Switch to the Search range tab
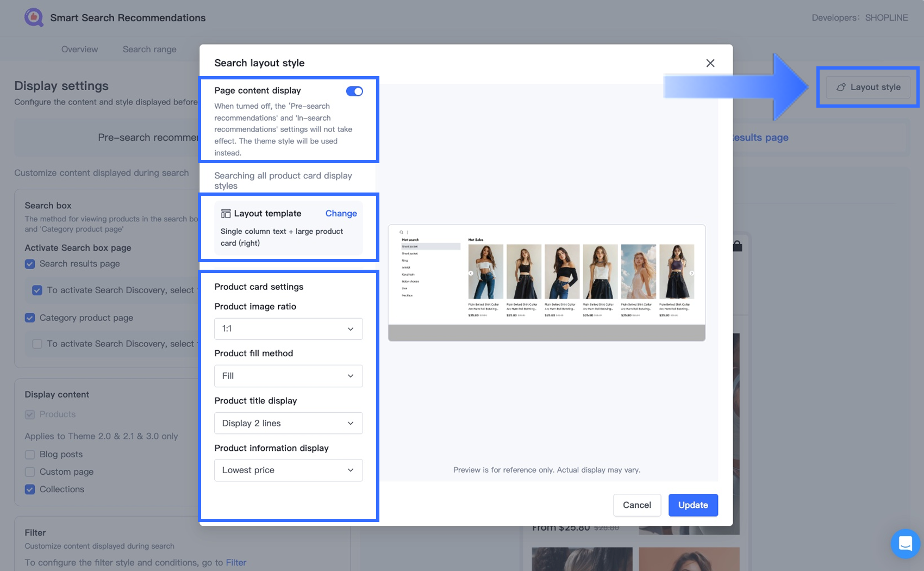 pos(149,49)
